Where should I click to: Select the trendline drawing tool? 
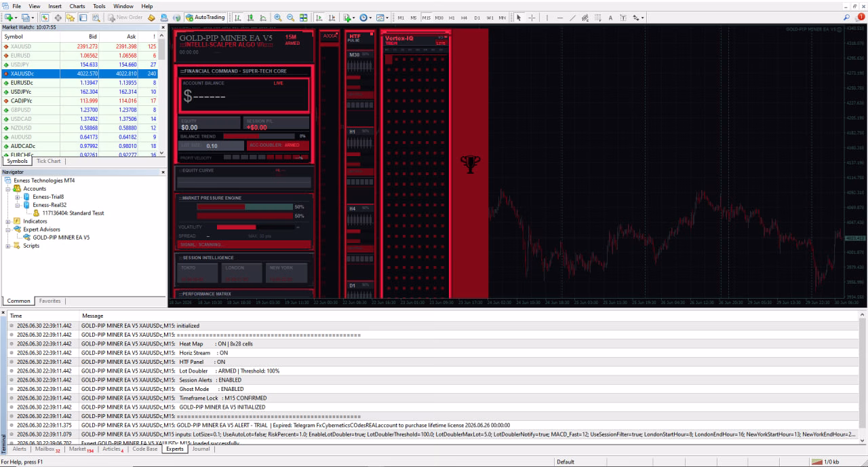(572, 17)
